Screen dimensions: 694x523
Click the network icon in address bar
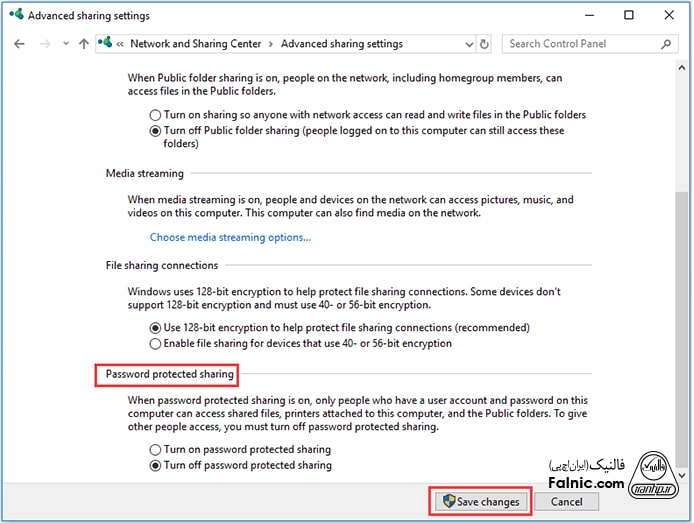[105, 44]
